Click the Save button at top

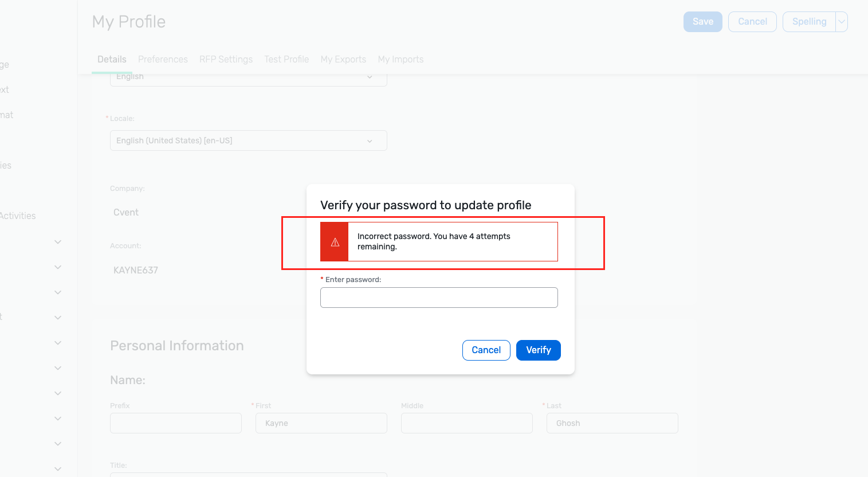click(x=703, y=22)
